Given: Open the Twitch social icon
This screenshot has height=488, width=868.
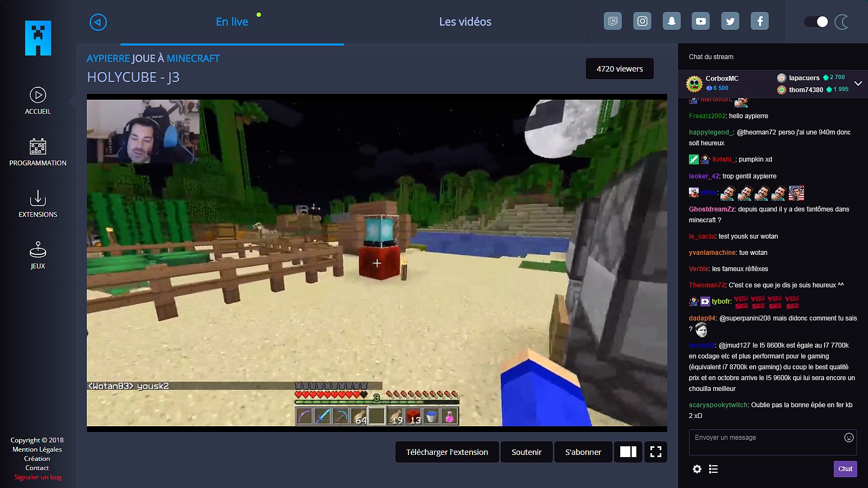Looking at the screenshot, I should [x=613, y=21].
